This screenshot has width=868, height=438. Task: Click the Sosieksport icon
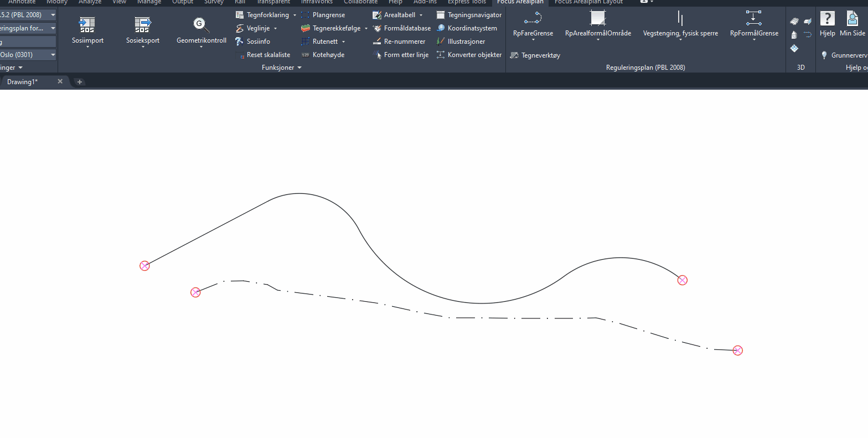point(143,24)
